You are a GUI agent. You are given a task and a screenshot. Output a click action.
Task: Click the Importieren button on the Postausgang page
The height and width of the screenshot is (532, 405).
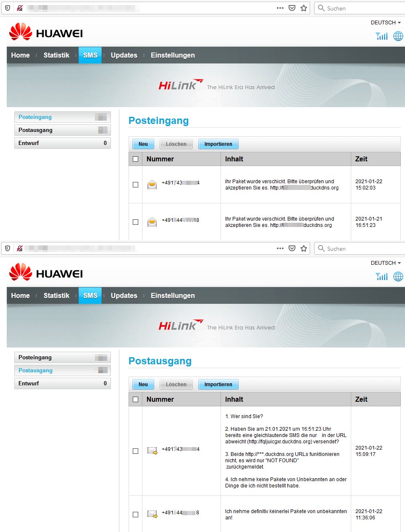pos(218,385)
